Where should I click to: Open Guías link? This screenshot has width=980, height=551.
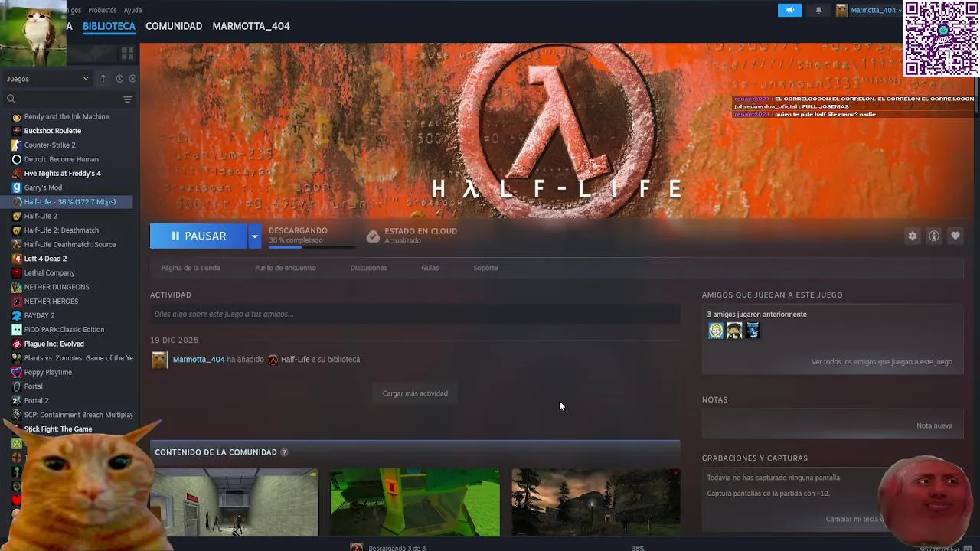(x=430, y=268)
